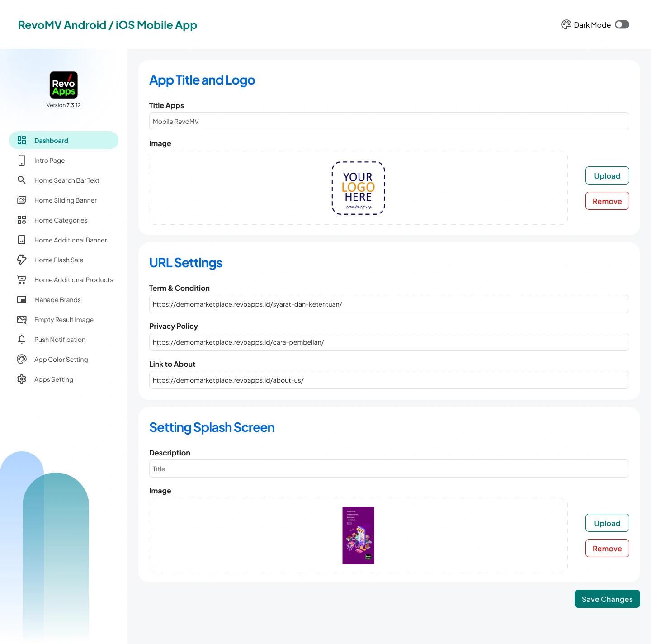Click the Version 7.3.12 text
The image size is (651, 644).
64,105
